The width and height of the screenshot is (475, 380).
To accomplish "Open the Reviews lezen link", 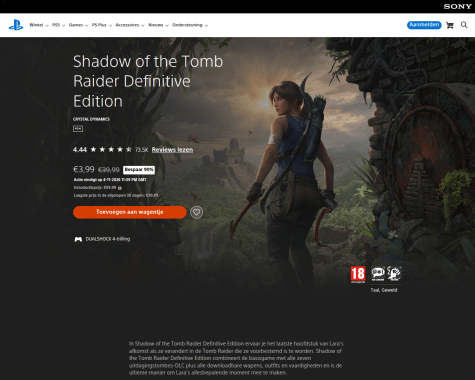I will (172, 150).
